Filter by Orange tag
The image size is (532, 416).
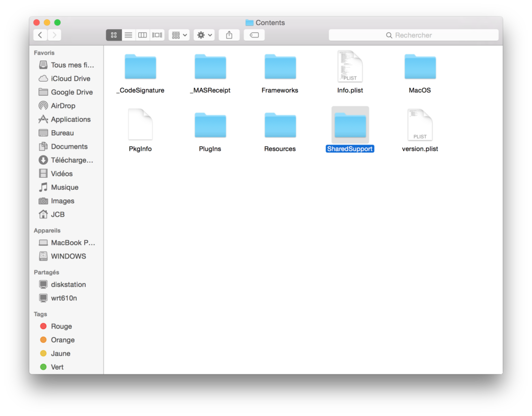click(x=66, y=340)
